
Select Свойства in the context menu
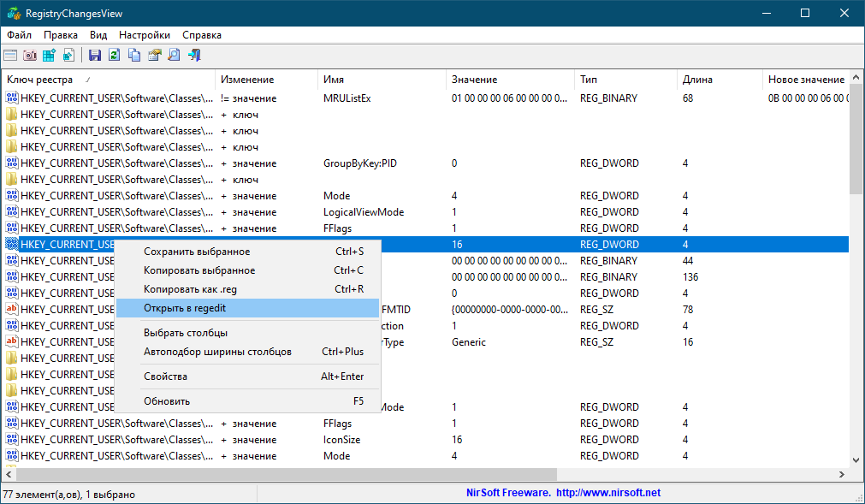coord(165,377)
